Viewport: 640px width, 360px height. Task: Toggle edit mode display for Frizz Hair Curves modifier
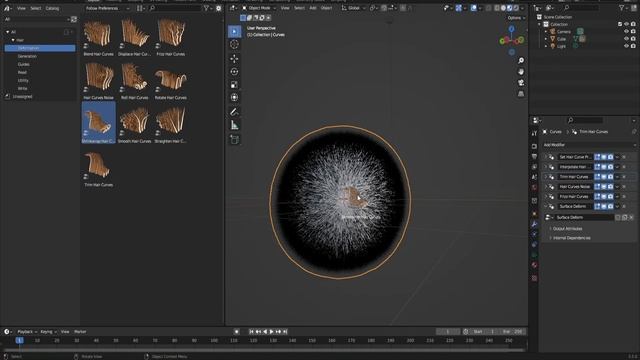click(597, 196)
